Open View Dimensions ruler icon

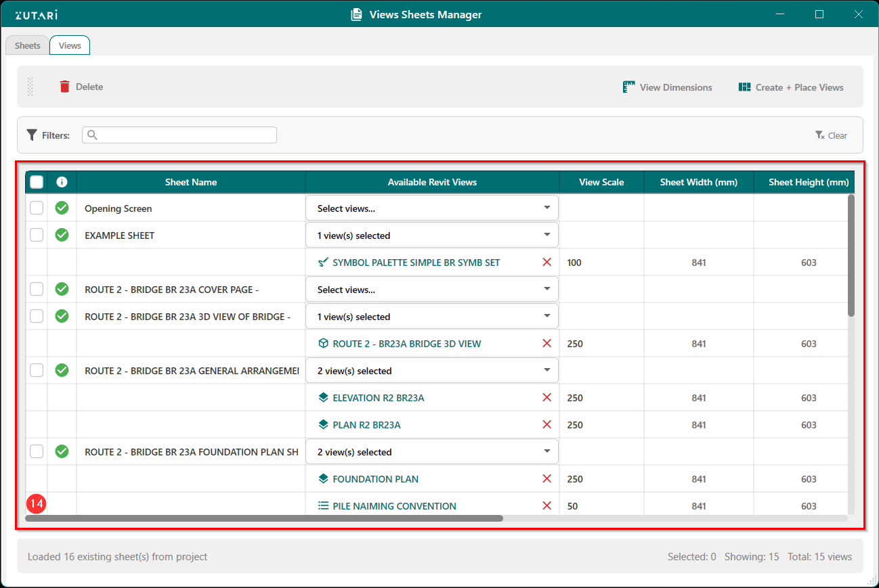(x=629, y=87)
